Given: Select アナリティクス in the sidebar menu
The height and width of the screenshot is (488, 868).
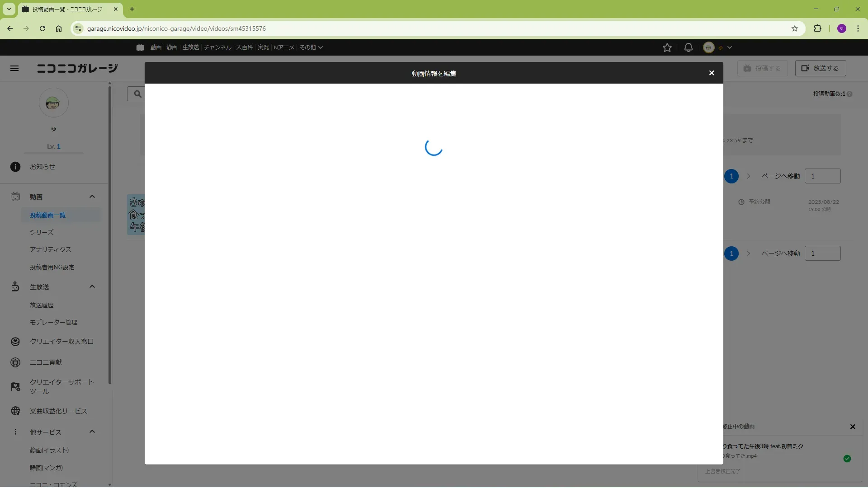Looking at the screenshot, I should point(51,249).
